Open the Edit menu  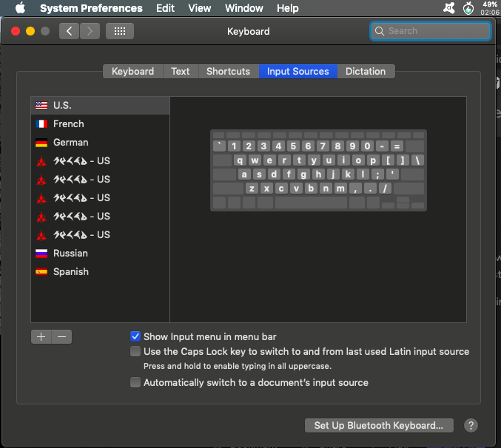click(x=165, y=8)
